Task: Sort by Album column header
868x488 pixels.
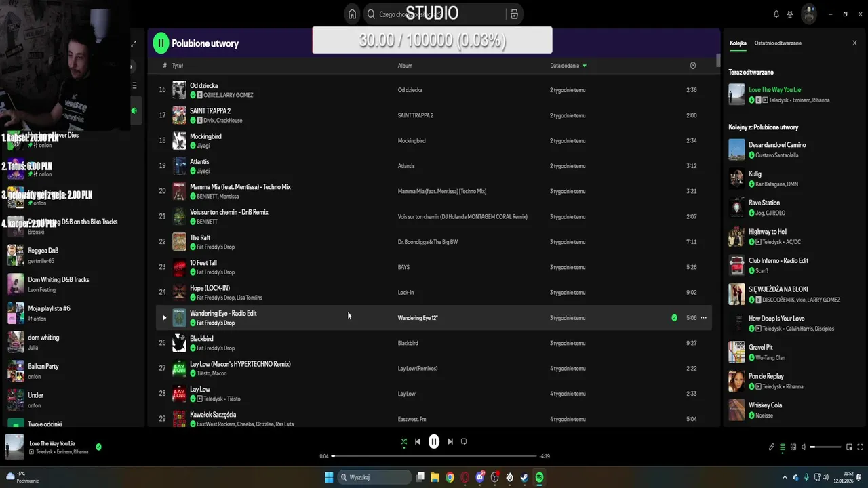Action: [405, 66]
